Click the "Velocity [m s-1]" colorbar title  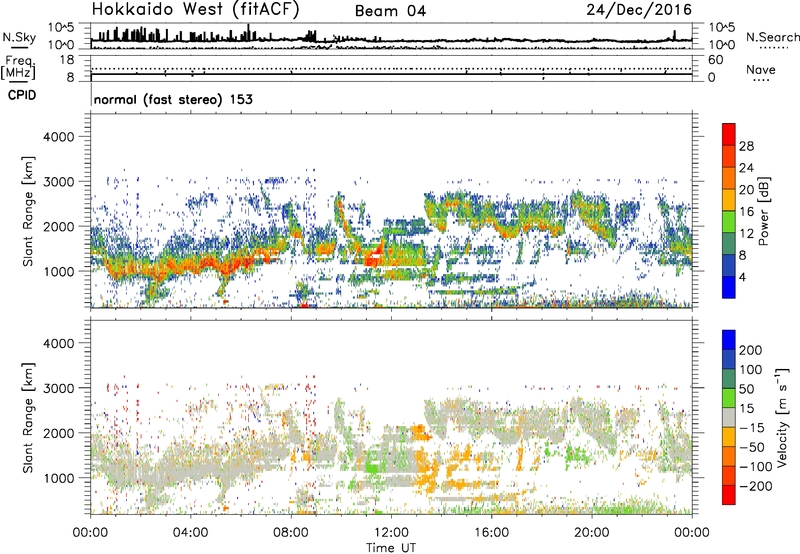tap(782, 417)
